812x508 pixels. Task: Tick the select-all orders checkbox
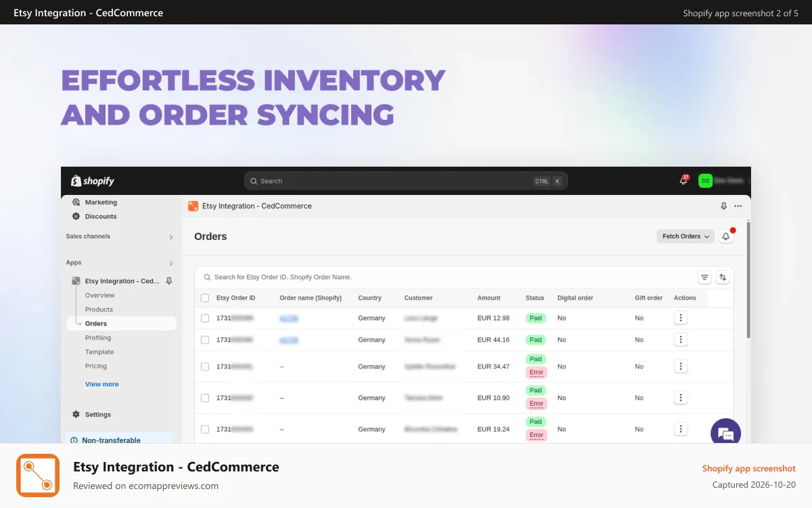205,298
